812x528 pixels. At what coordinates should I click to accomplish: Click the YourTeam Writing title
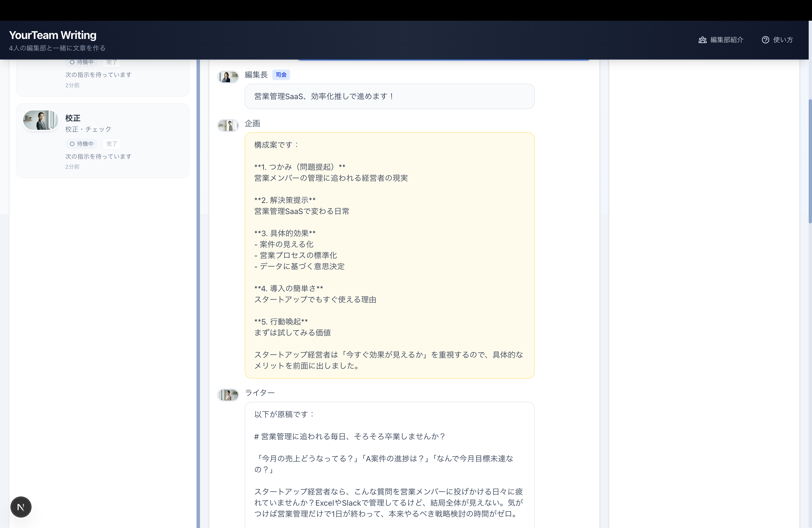[52, 35]
